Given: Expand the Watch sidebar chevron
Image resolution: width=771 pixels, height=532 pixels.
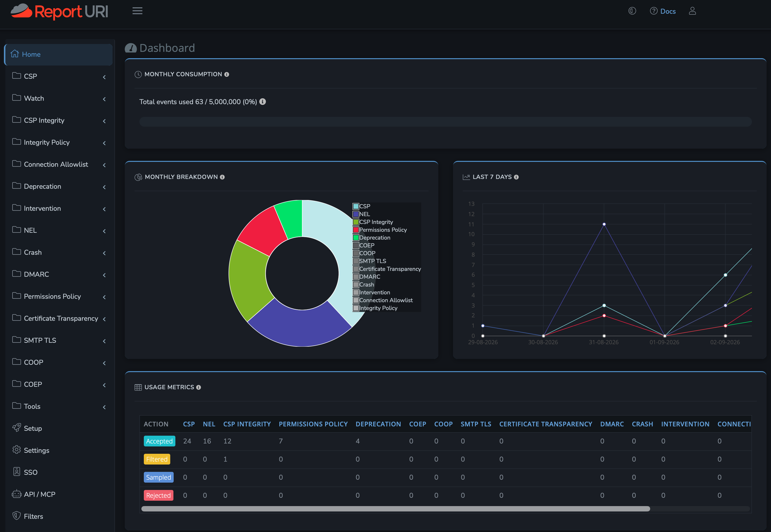Looking at the screenshot, I should 104,99.
